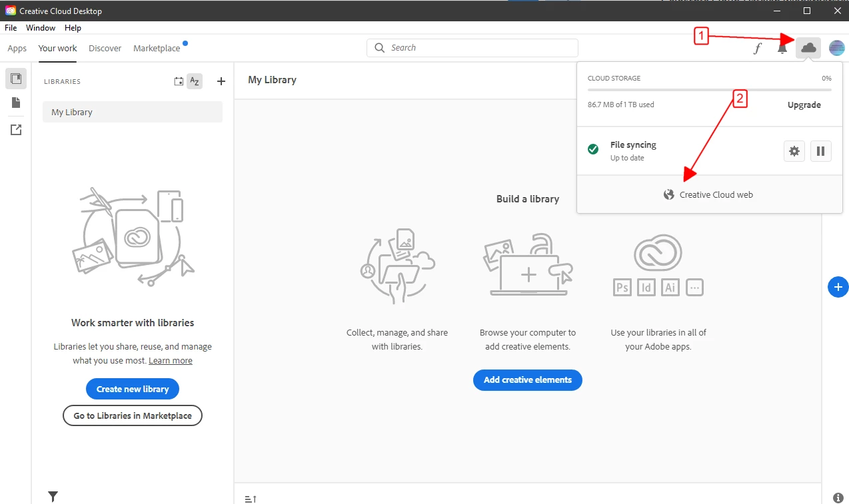Select My Library in the list
This screenshot has width=849, height=504.
click(x=133, y=112)
